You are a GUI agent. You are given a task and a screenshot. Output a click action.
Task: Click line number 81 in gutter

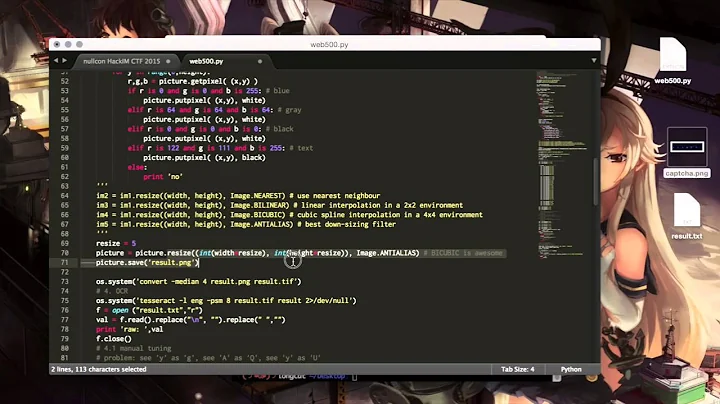[64, 358]
